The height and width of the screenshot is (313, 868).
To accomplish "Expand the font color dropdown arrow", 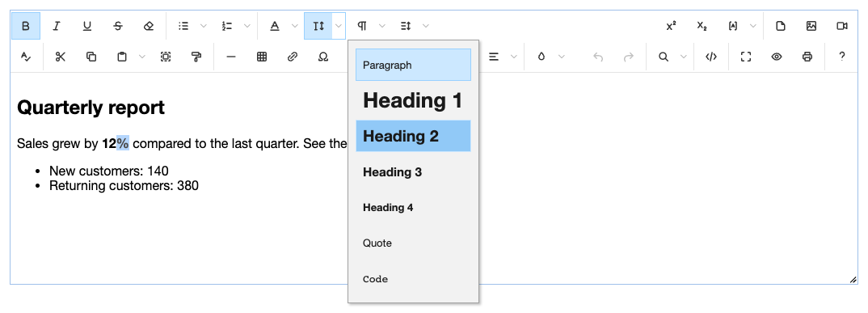I will [x=294, y=26].
